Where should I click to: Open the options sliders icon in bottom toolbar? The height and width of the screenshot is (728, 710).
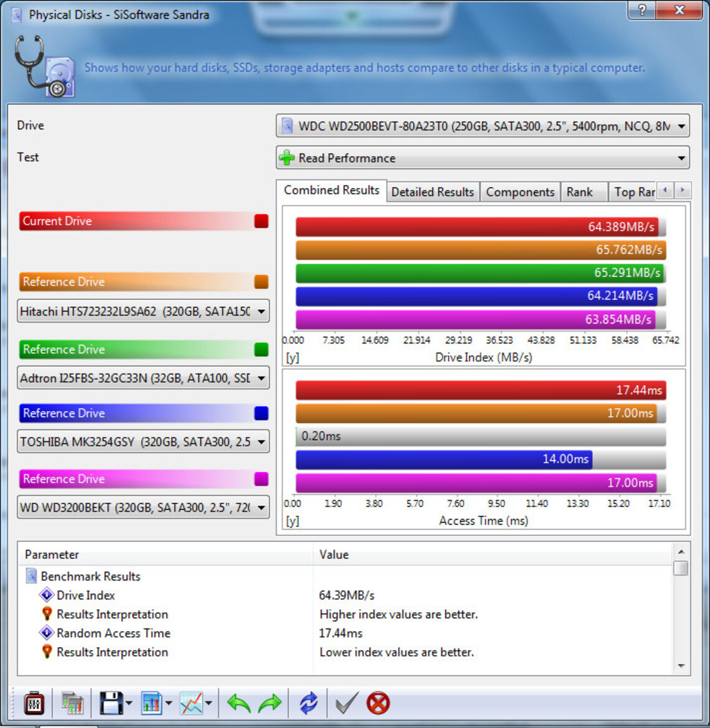tap(34, 703)
